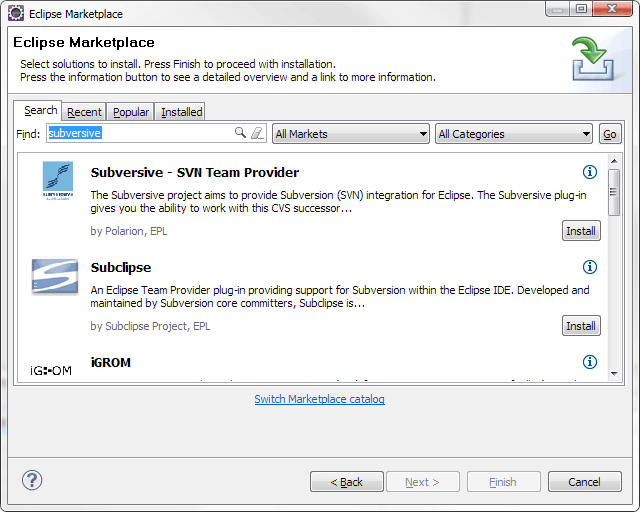Open the All Markets dropdown
This screenshot has width=640, height=512.
351,134
